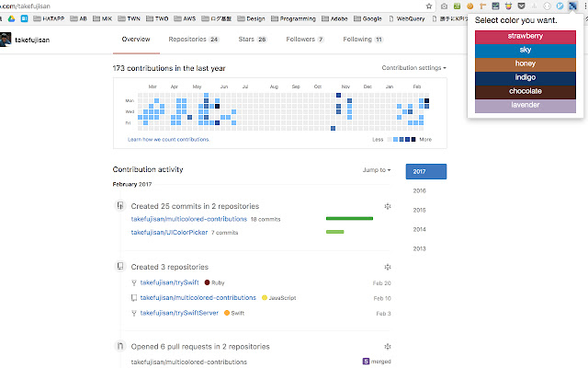Click the takefujisan profile avatar
The height and width of the screenshot is (368, 588).
coord(6,40)
